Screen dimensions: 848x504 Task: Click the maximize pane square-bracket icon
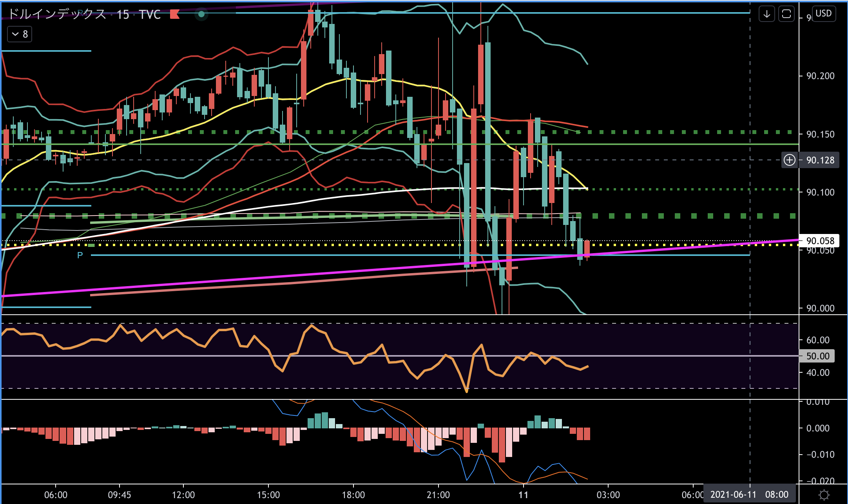coord(786,14)
